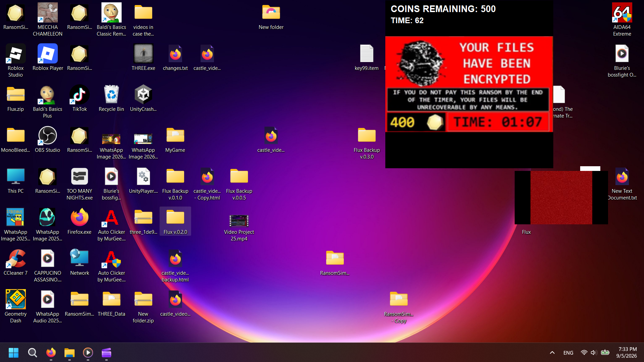This screenshot has height=362, width=644.
Task: Select the Flux Backup v.0.1.0 folder
Action: (x=175, y=184)
